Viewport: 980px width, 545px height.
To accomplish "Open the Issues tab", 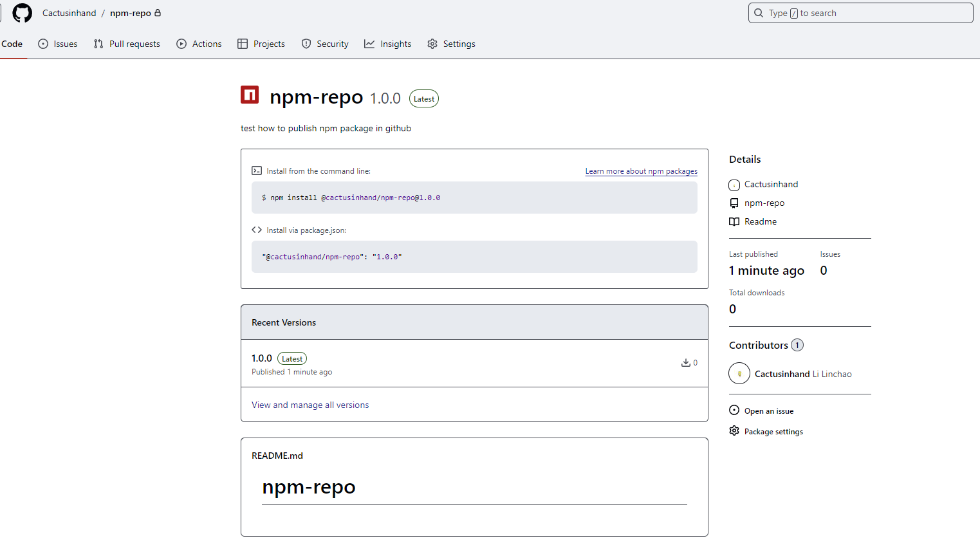I will [x=58, y=44].
